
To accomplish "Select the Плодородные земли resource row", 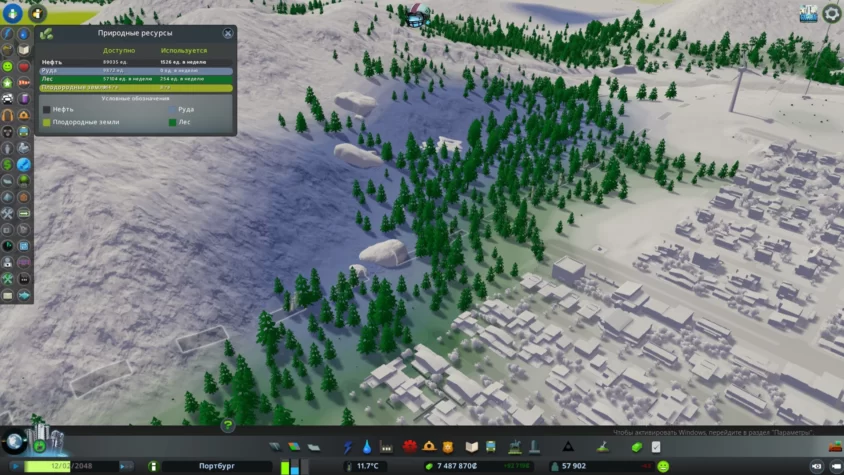I will tap(136, 87).
